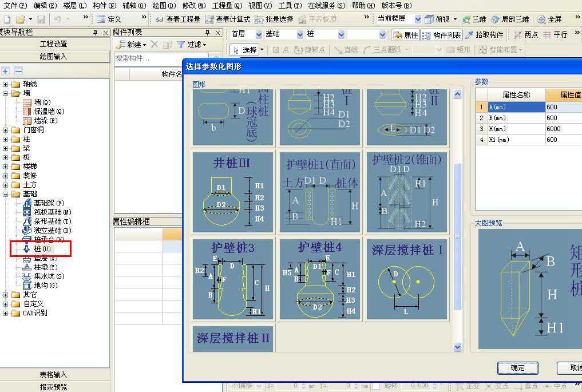Viewport: 582px width, 392px height.
Task: Open the 文件(F) menu
Action: (x=15, y=6)
